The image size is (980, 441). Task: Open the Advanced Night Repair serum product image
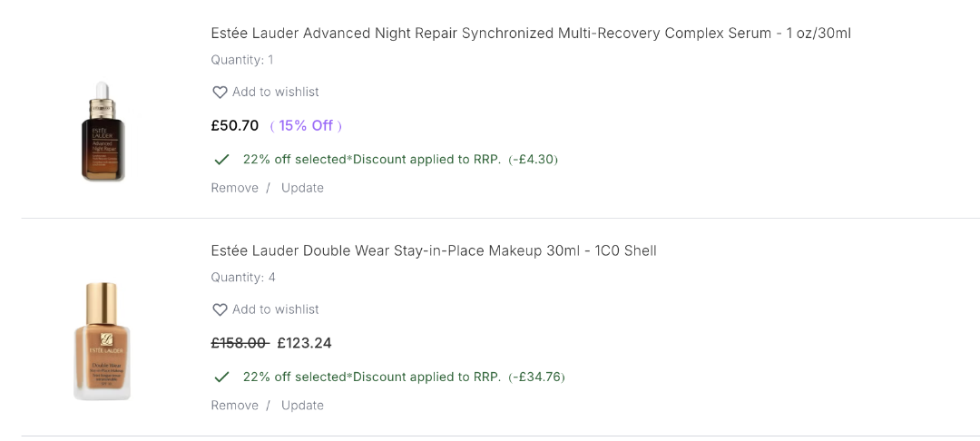click(102, 131)
